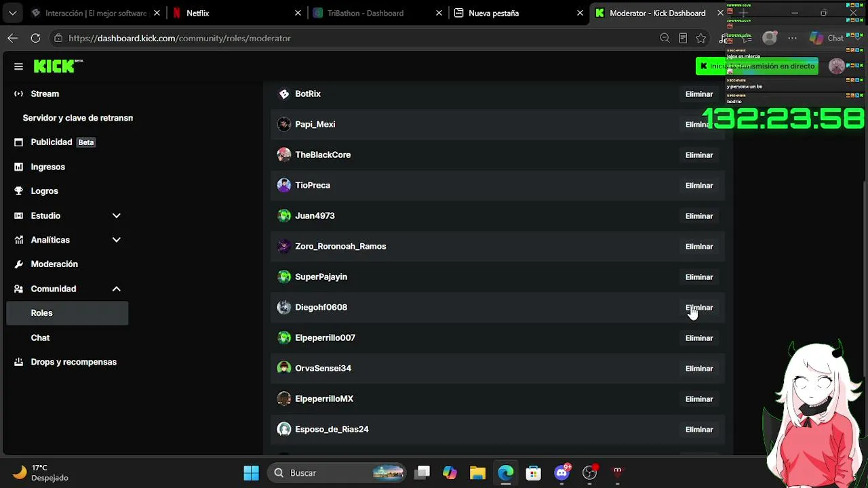Image resolution: width=868 pixels, height=488 pixels.
Task: Click Diegohf0608's avatar
Action: 284,307
